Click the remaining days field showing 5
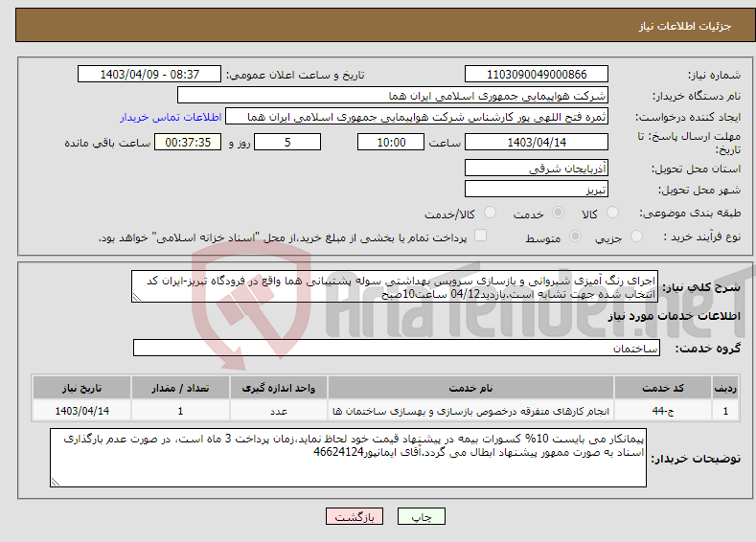 [x=287, y=142]
